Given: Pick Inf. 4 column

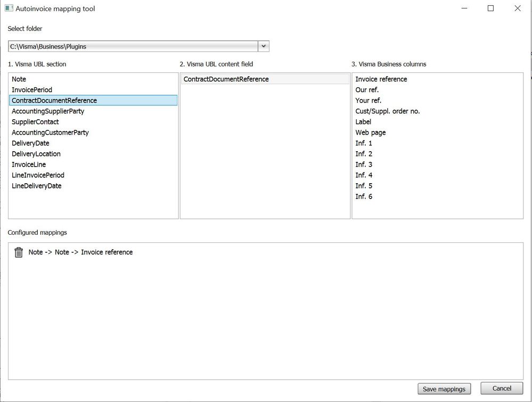Looking at the screenshot, I should point(437,175).
